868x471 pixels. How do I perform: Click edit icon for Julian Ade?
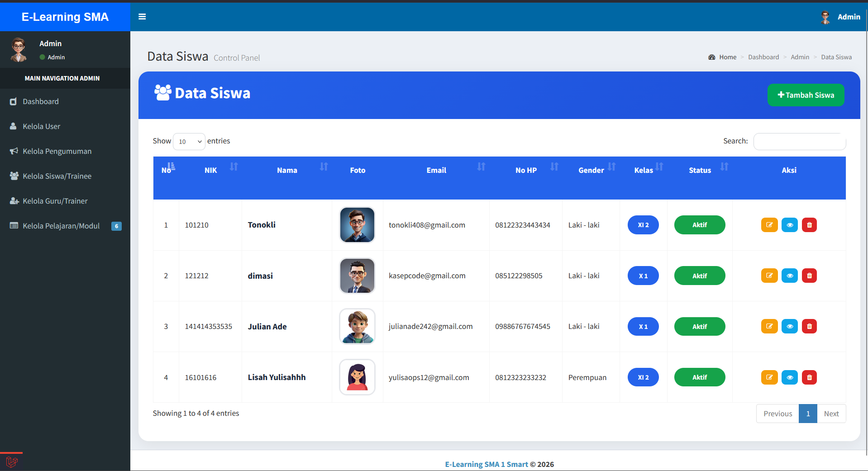[x=769, y=326]
